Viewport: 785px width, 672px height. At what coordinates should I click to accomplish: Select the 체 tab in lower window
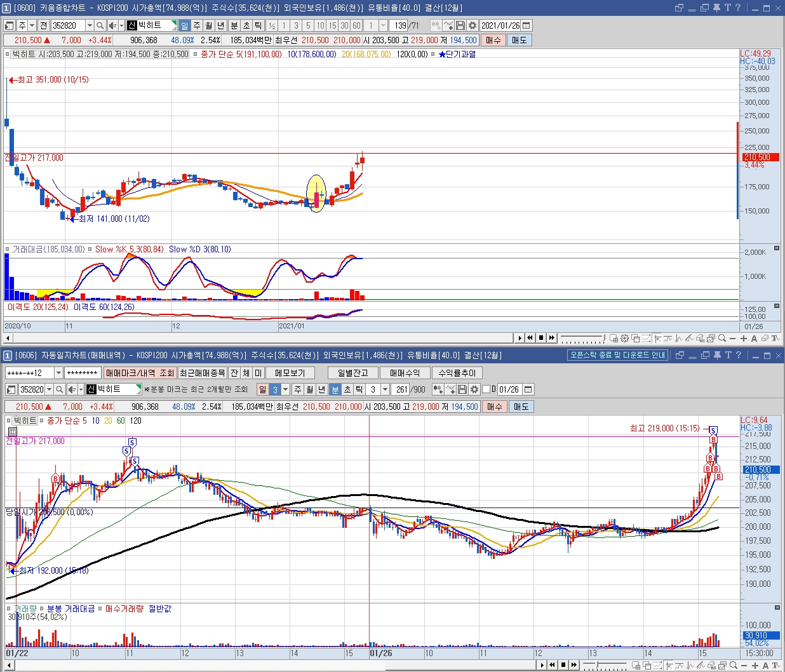pyautogui.click(x=246, y=373)
